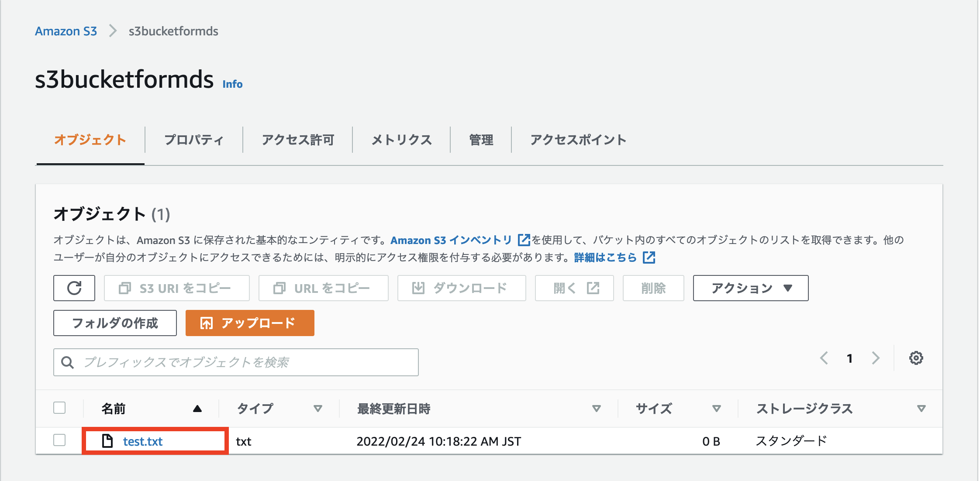
Task: Switch to the メトリクス tab
Action: tap(401, 140)
